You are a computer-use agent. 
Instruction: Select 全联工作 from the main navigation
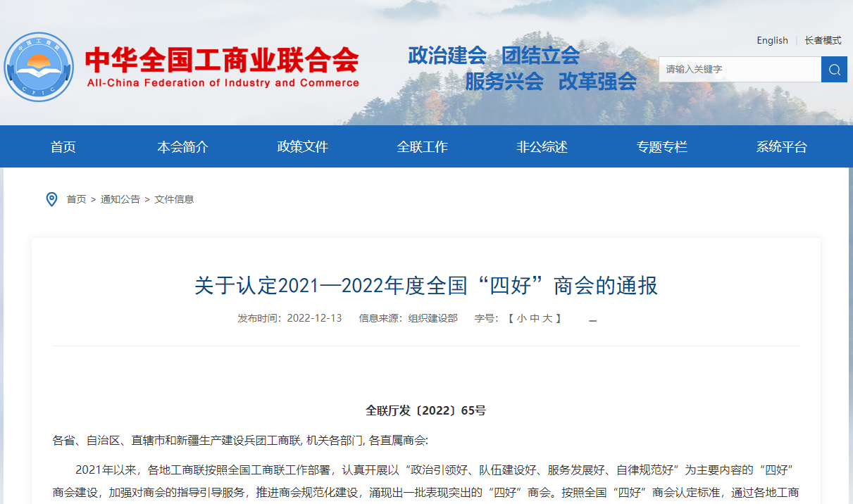pos(422,147)
